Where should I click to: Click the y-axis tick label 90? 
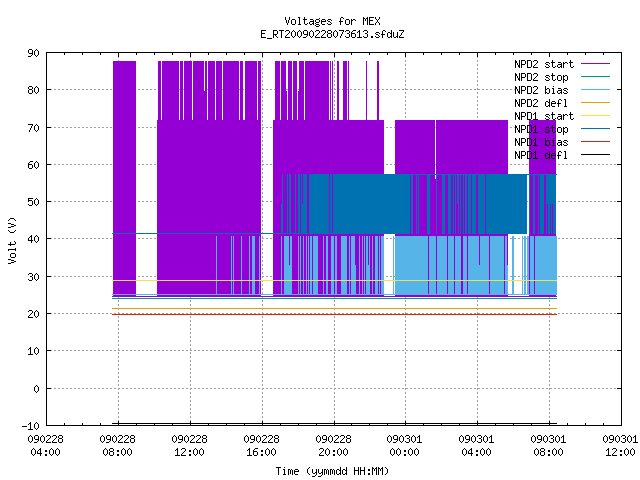33,53
